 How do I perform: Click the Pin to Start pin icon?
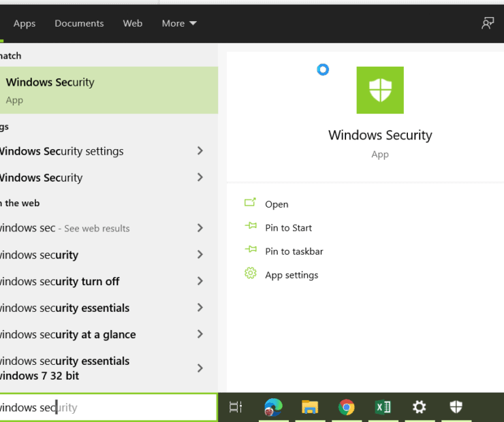[x=251, y=226]
